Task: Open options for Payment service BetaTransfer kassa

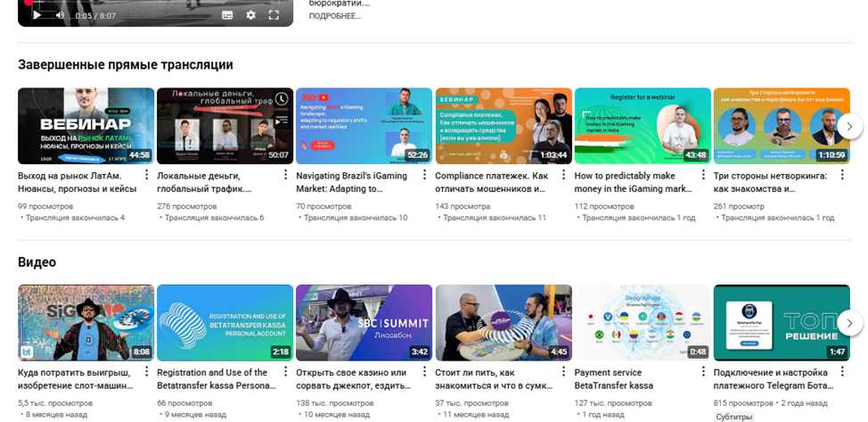Action: point(703,372)
